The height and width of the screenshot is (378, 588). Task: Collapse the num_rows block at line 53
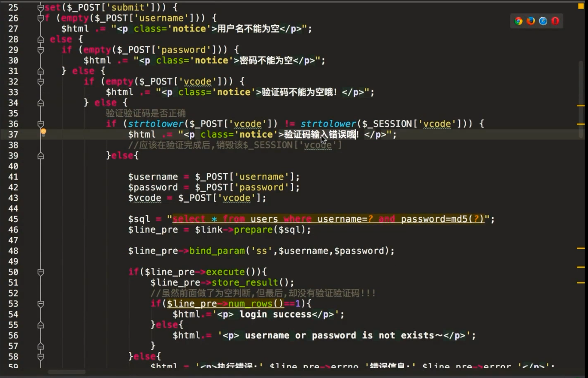click(41, 304)
